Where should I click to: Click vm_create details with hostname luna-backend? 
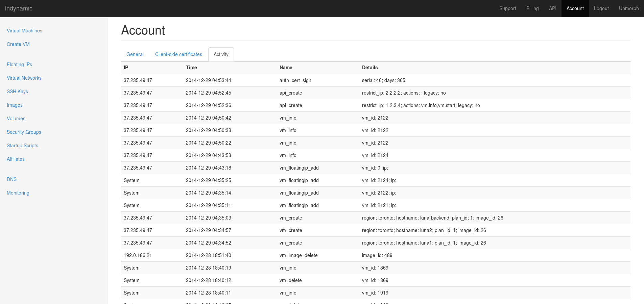pos(432,218)
